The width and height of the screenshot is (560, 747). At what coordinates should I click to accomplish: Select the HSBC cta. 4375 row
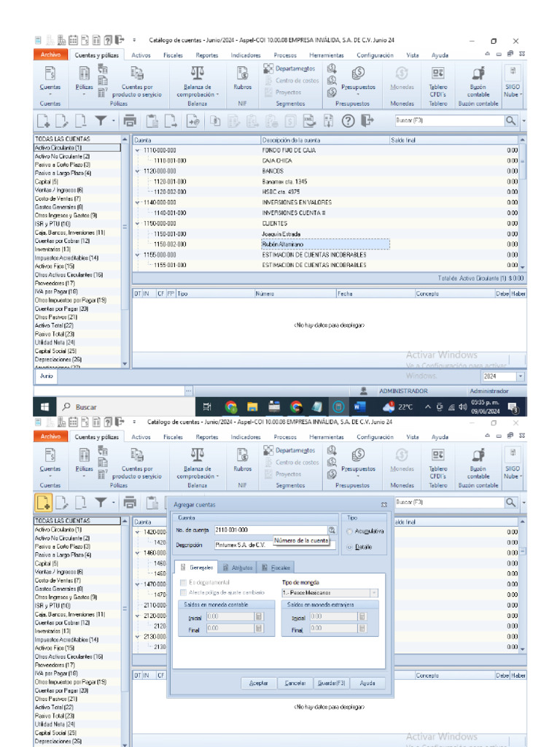click(326, 192)
